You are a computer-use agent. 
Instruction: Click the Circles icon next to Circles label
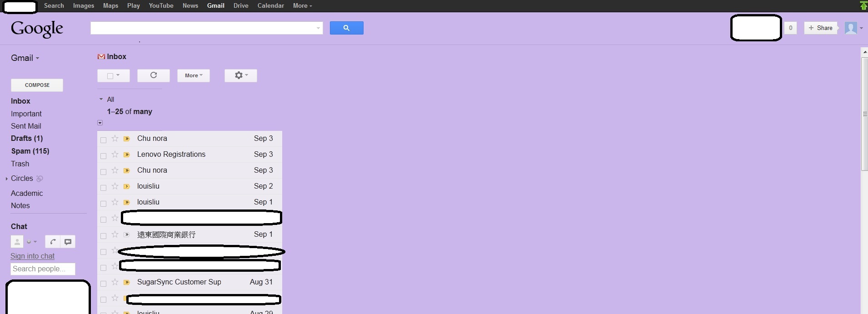point(40,179)
